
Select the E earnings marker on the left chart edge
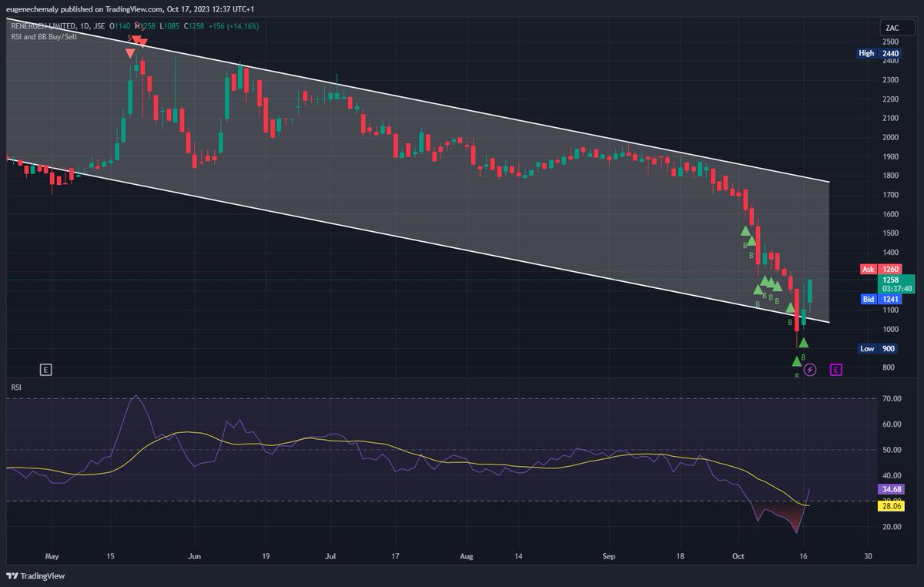coord(46,370)
